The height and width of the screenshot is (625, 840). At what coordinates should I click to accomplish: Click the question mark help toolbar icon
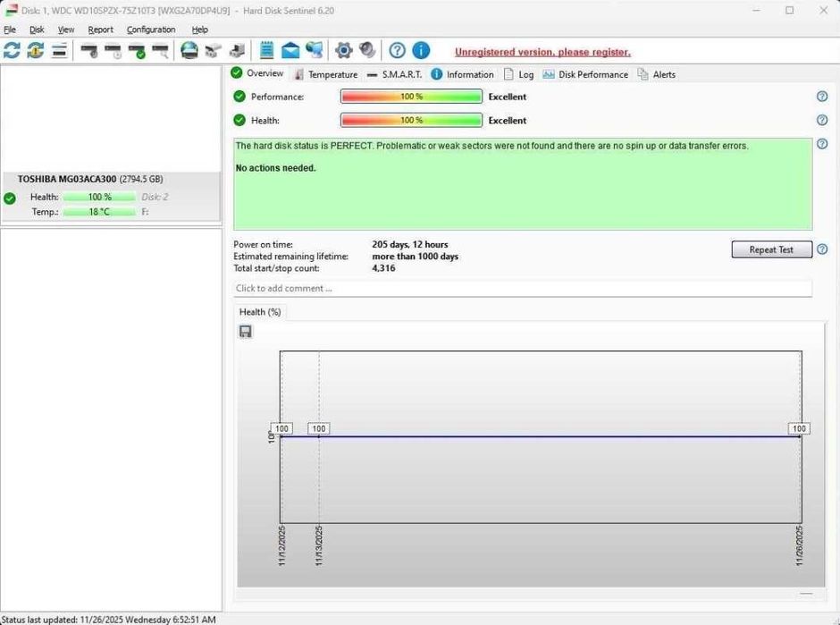pyautogui.click(x=397, y=50)
